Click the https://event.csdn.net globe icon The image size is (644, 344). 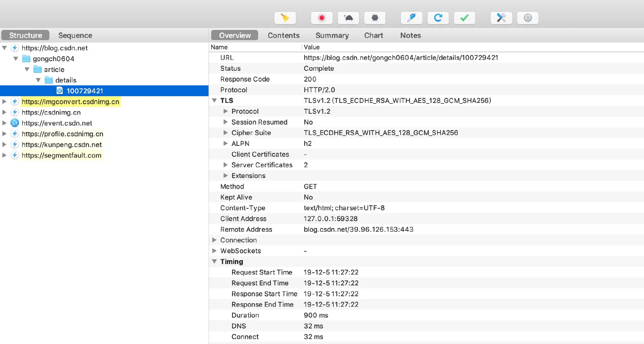[x=15, y=123]
